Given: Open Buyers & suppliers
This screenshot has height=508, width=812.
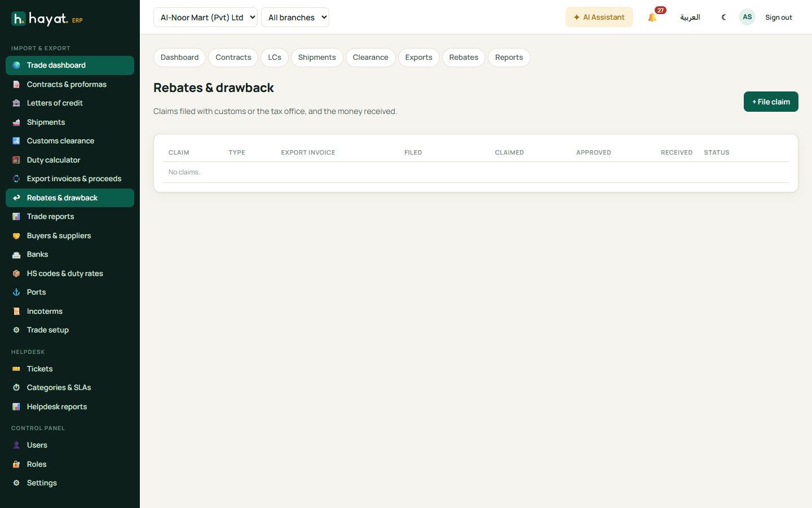Looking at the screenshot, I should (70, 236).
